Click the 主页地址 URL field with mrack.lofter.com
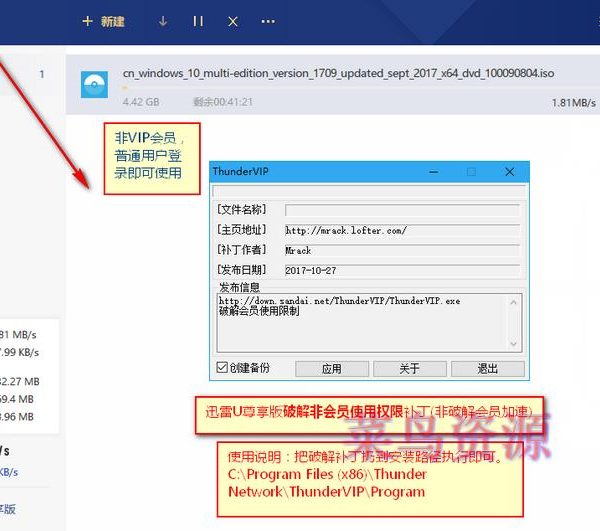Viewport: 600px width, 531px height. click(402, 230)
